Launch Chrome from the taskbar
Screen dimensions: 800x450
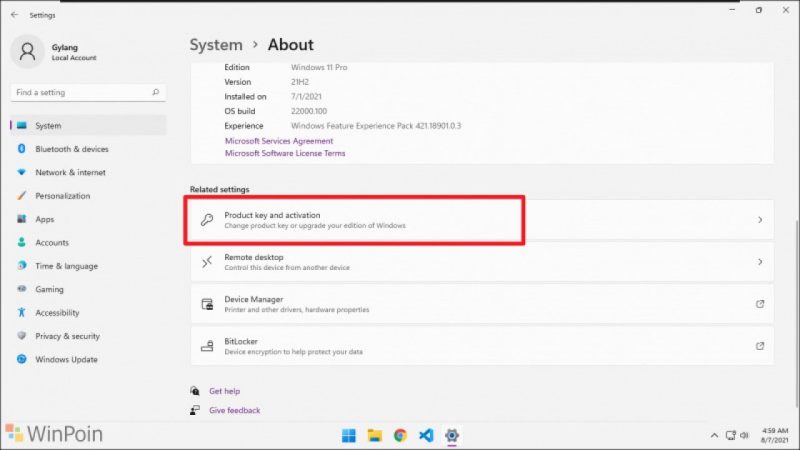(x=401, y=435)
